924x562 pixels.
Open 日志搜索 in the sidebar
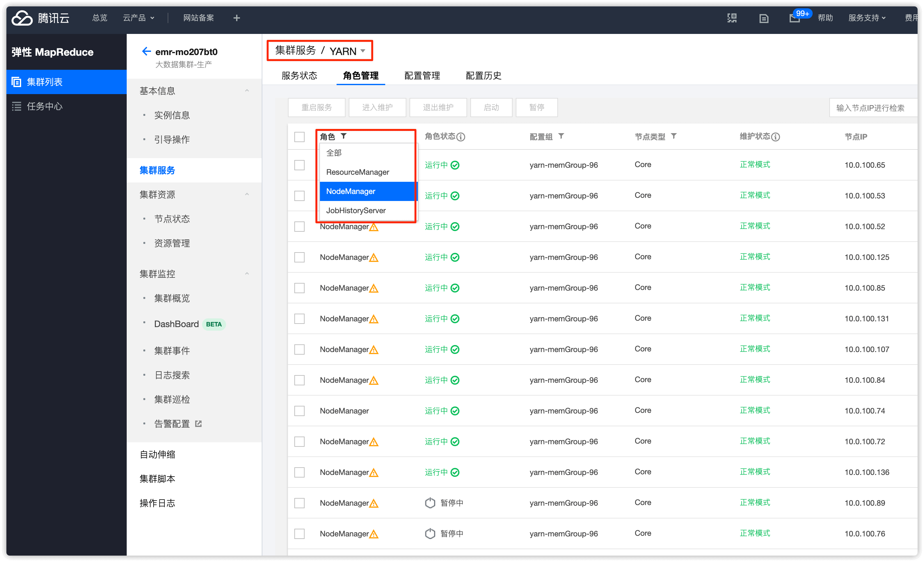(172, 375)
